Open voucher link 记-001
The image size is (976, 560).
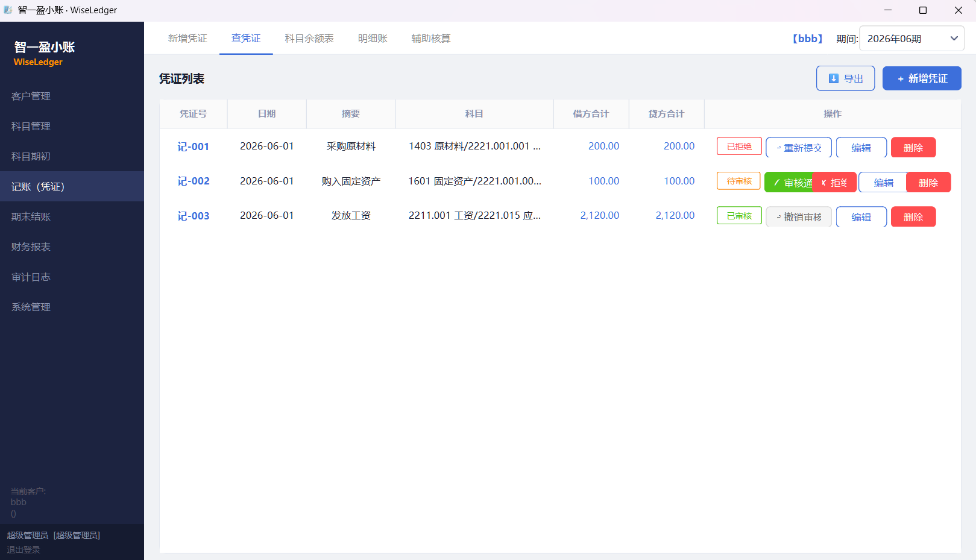[194, 146]
